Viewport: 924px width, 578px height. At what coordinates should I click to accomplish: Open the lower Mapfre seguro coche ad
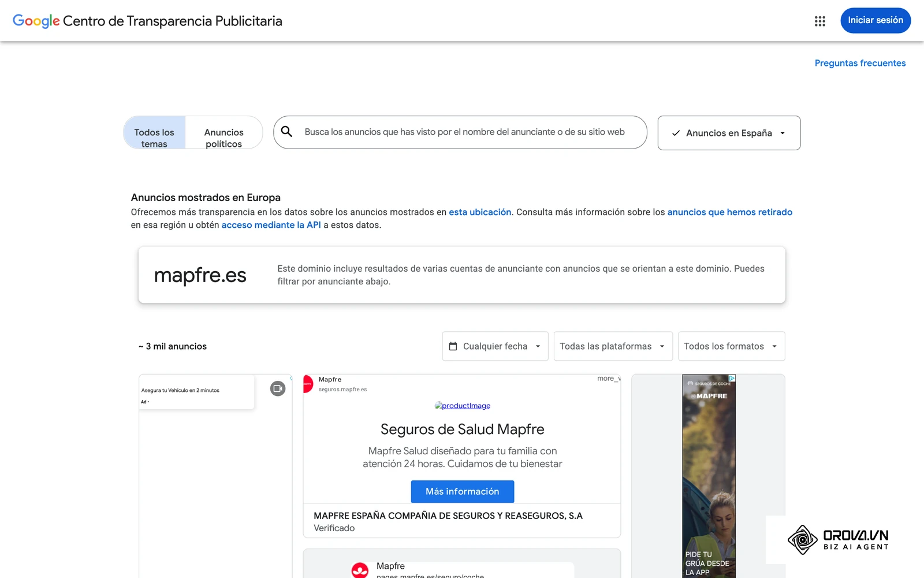coord(462,564)
